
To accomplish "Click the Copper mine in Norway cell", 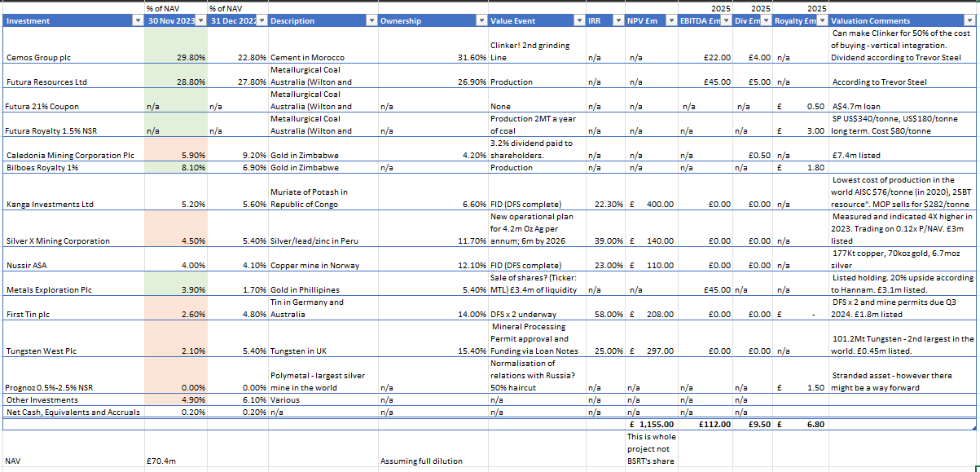I will coord(323,259).
